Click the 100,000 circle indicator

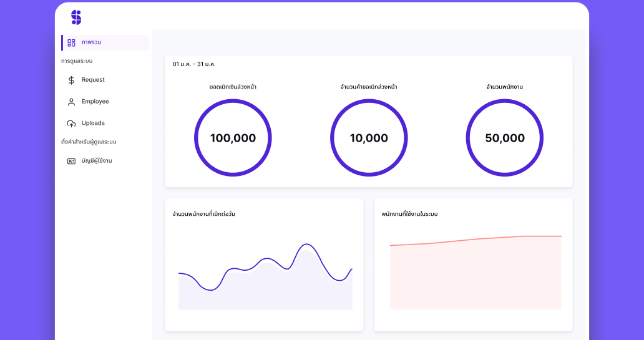[x=233, y=138]
